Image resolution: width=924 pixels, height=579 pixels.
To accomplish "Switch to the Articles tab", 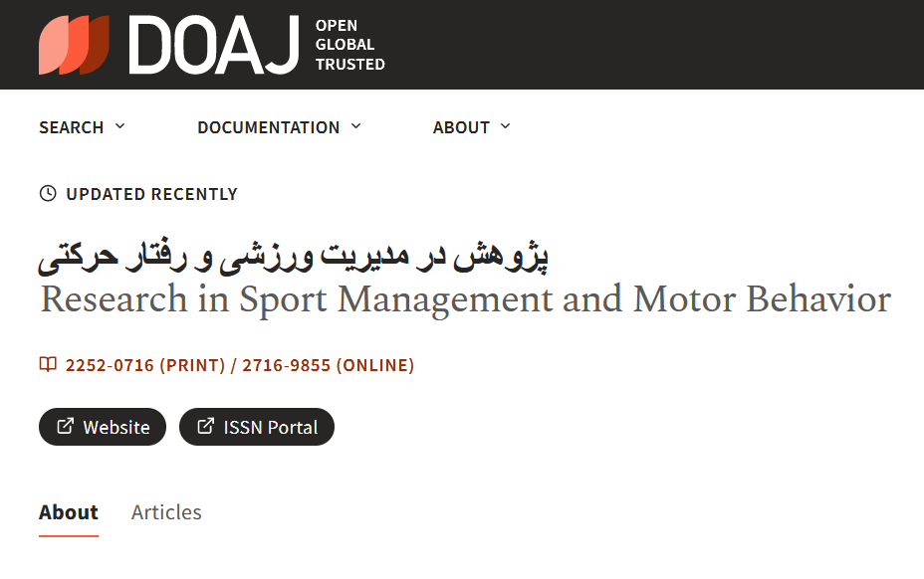I will coord(166,512).
